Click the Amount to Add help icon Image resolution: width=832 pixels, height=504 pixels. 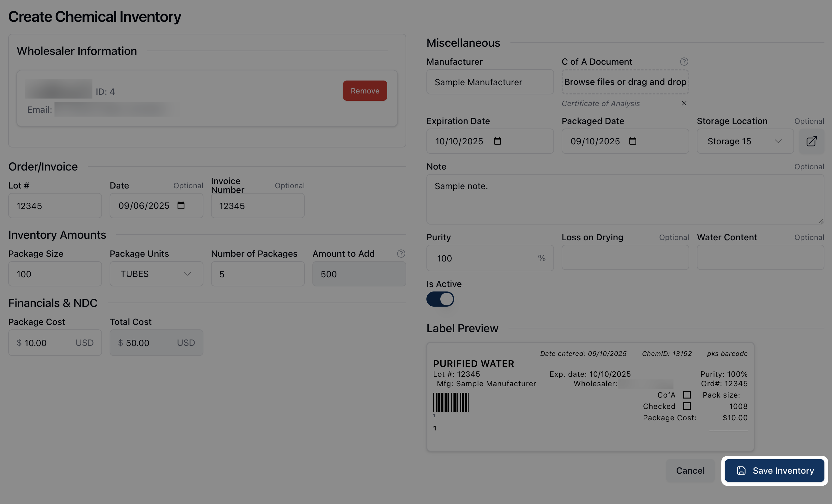coord(401,254)
